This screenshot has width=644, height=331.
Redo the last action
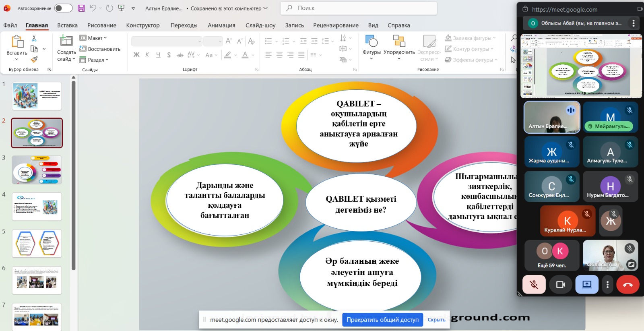109,8
